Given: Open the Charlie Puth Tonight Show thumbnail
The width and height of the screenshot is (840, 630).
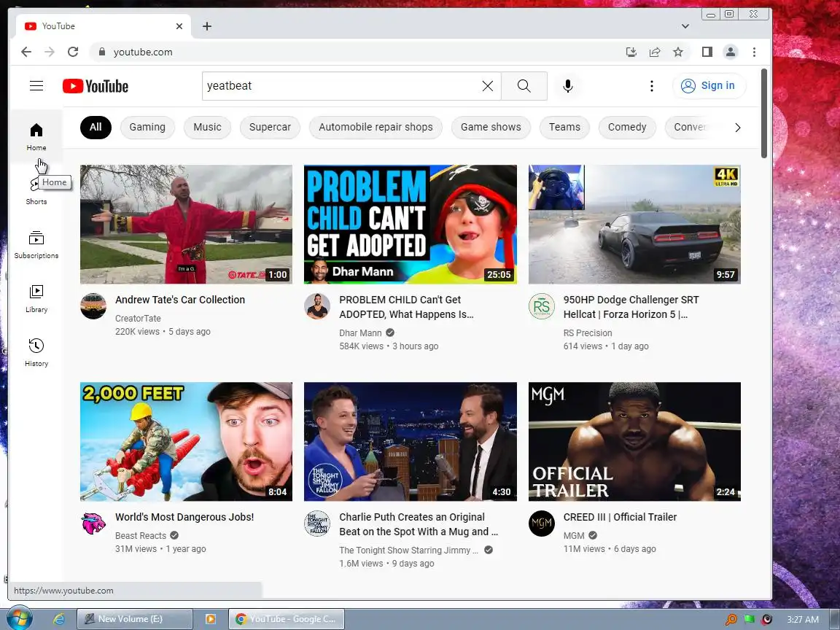Looking at the screenshot, I should [x=411, y=441].
